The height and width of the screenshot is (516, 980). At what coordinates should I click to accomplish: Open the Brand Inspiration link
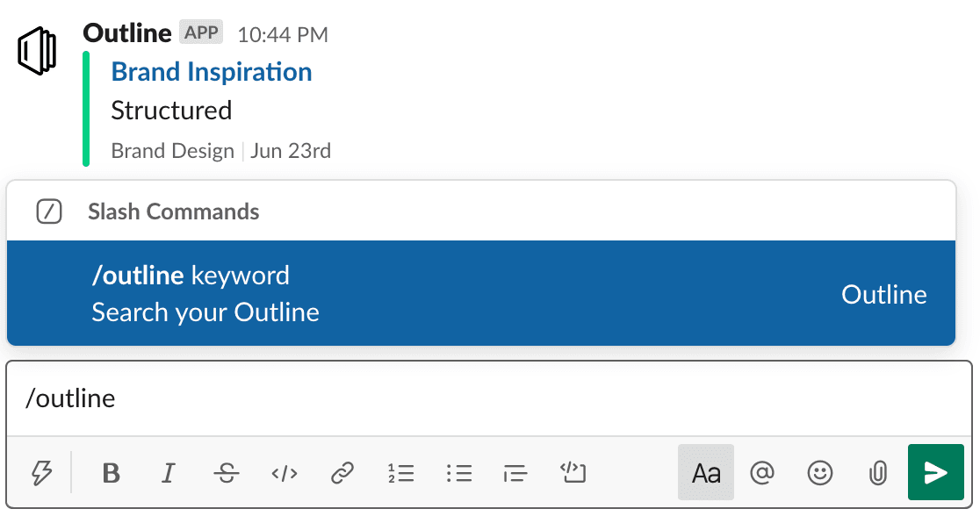pyautogui.click(x=212, y=72)
